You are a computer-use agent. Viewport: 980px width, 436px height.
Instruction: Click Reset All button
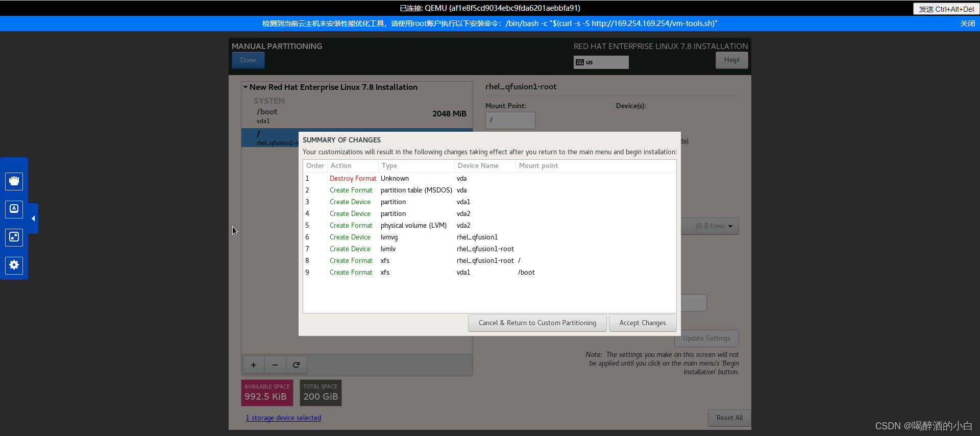click(x=729, y=418)
